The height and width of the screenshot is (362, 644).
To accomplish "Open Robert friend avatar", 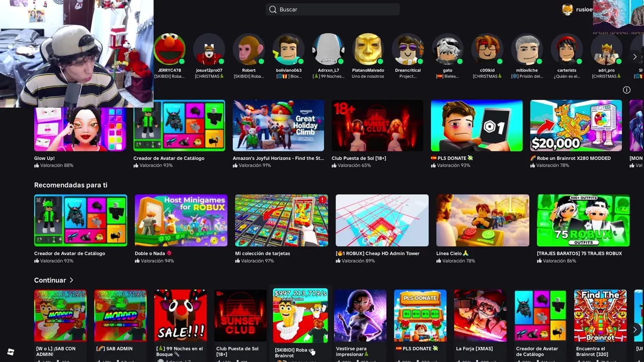I will [249, 49].
